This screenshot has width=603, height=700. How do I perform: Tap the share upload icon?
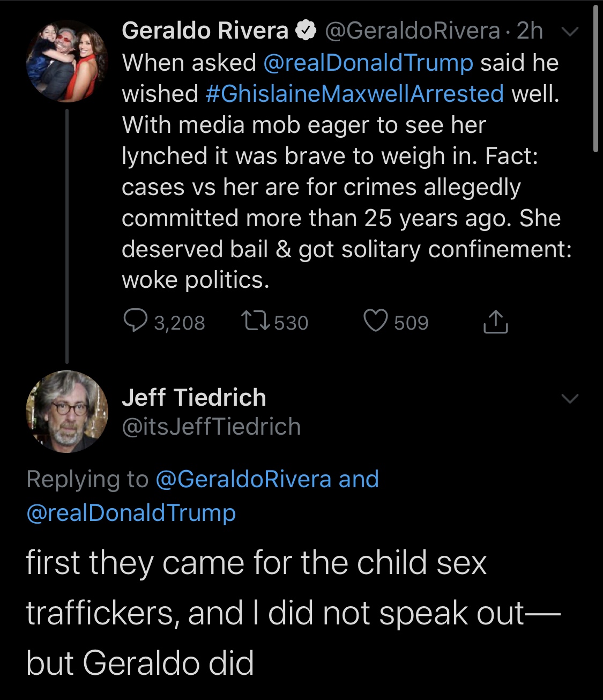[495, 322]
